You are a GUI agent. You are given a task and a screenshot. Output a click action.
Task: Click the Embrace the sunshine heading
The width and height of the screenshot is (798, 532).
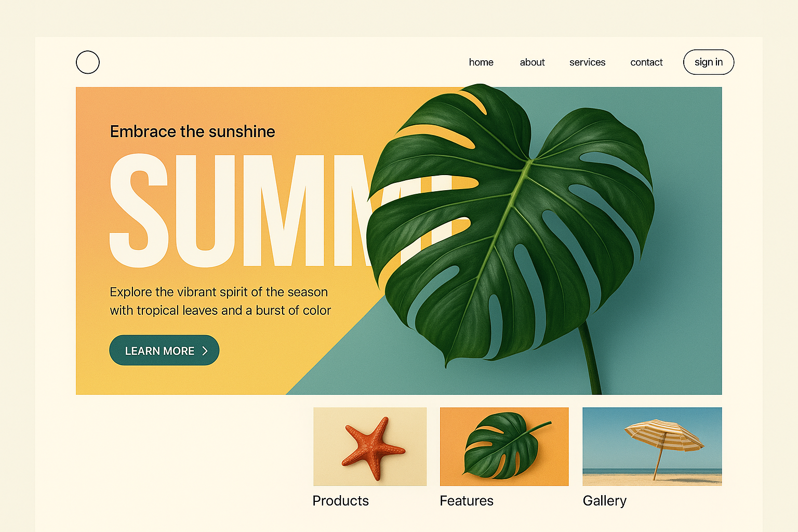coord(192,131)
